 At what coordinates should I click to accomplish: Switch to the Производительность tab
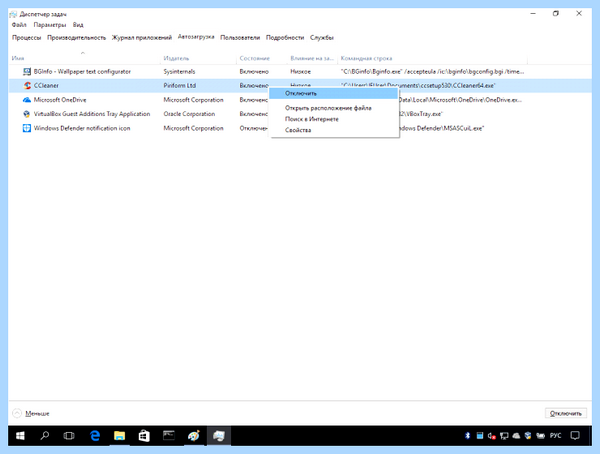point(77,38)
